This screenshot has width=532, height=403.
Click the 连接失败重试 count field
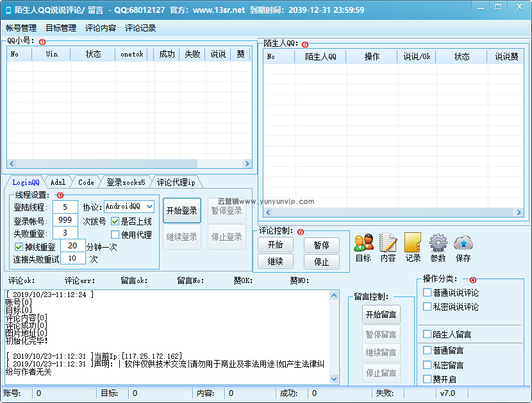click(72, 258)
